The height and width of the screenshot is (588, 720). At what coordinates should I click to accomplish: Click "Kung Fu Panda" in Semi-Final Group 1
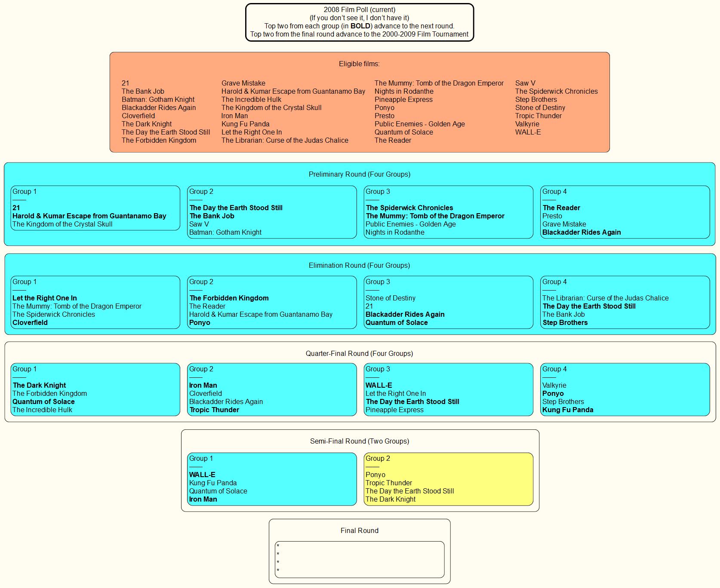tap(213, 483)
